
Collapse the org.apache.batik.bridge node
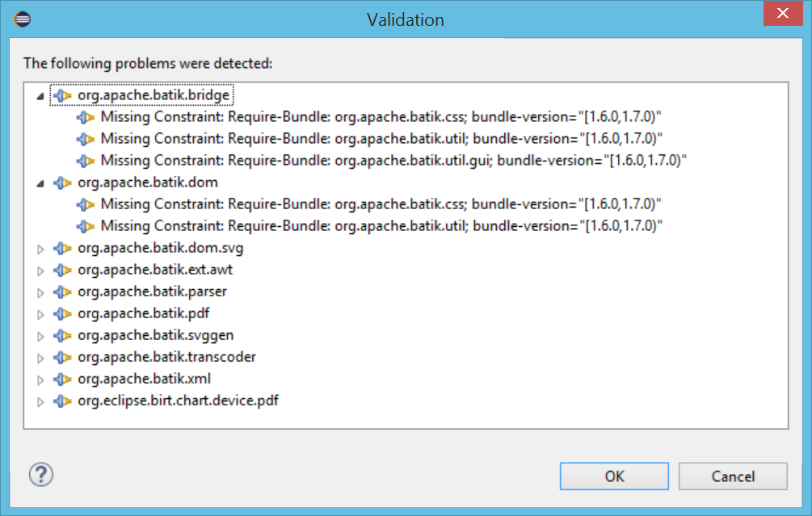tap(41, 95)
